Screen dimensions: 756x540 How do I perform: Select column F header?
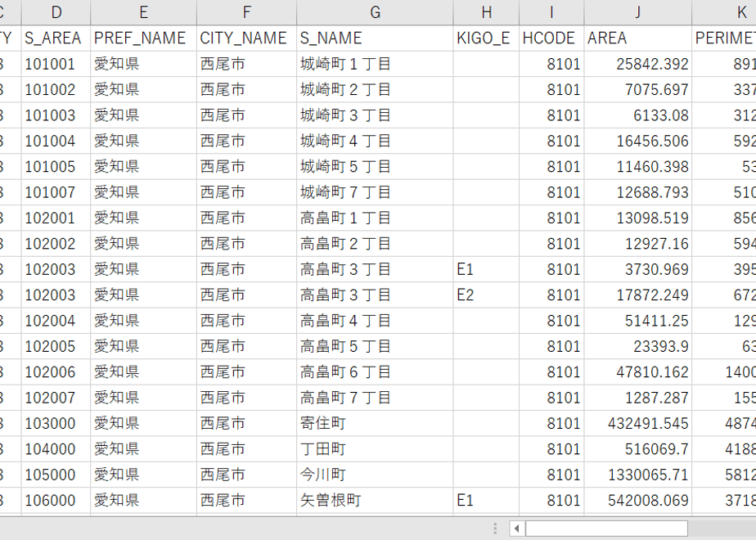(247, 12)
